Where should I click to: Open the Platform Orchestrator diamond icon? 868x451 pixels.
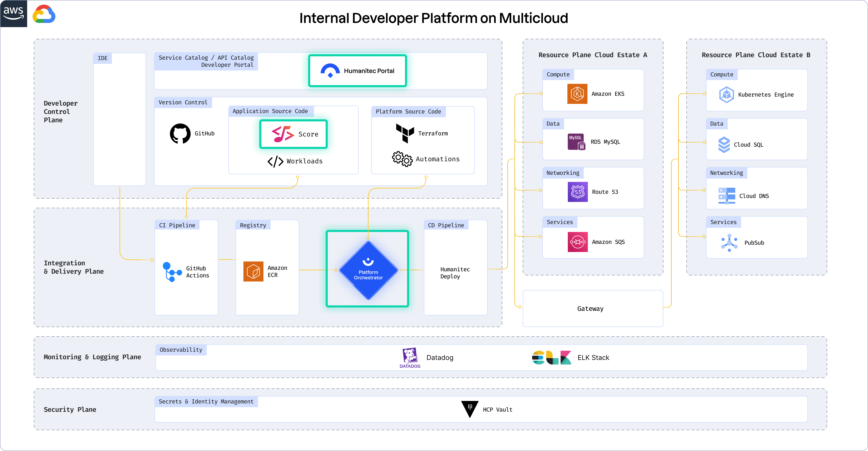pos(368,270)
